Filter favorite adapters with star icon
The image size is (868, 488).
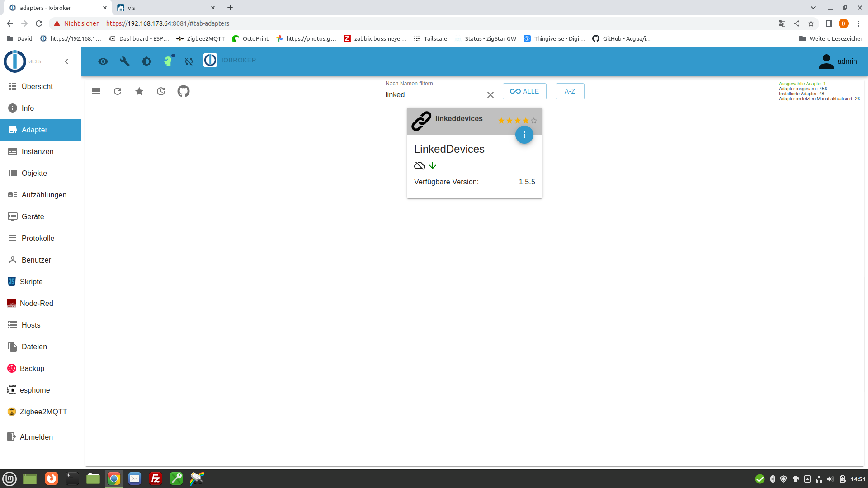pos(139,91)
